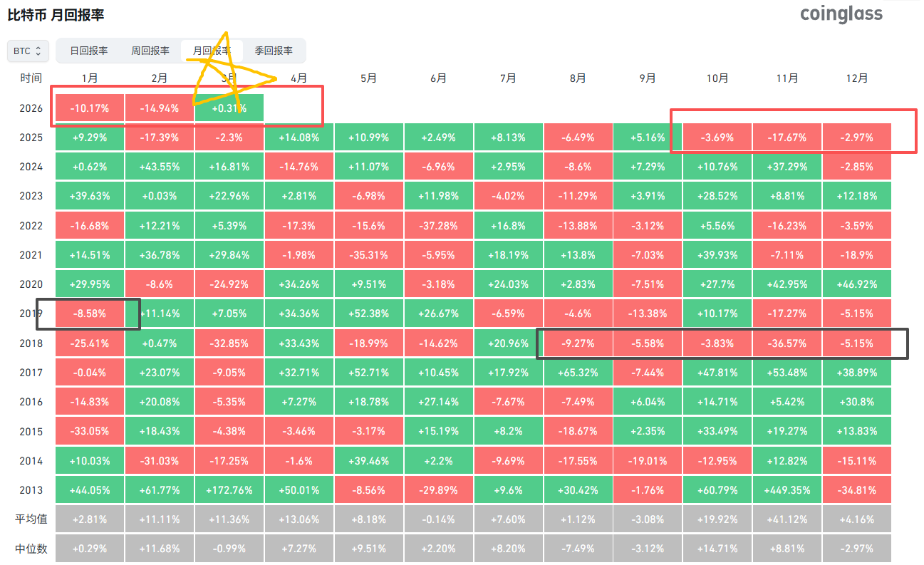This screenshot has height=565, width=924.
Task: Click the +41.12% average cell for November
Action: click(x=787, y=519)
